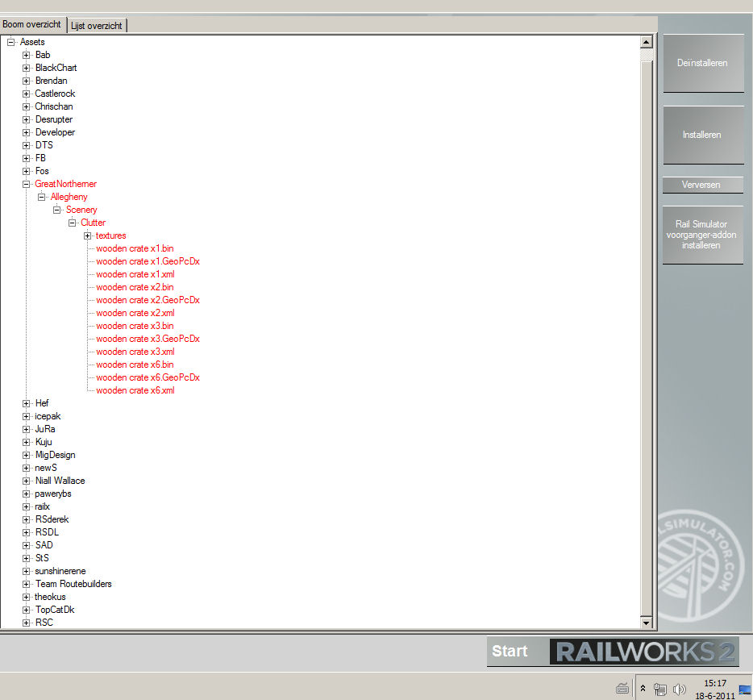Image resolution: width=753 pixels, height=700 pixels.
Task: Select wooden crate x2.bin file
Action: (135, 287)
